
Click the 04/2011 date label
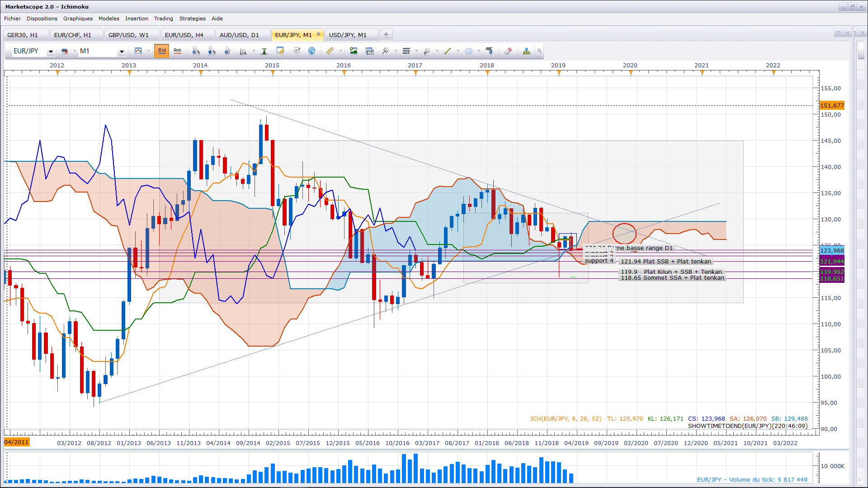[x=17, y=442]
